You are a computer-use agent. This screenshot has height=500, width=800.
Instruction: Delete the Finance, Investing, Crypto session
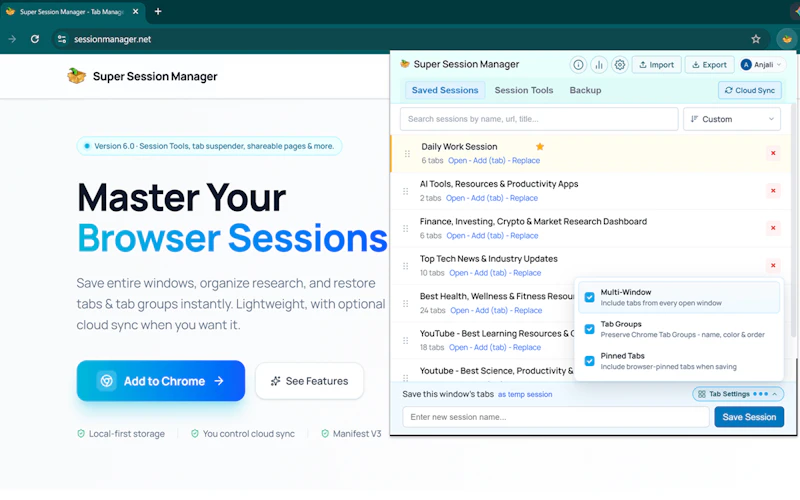773,228
